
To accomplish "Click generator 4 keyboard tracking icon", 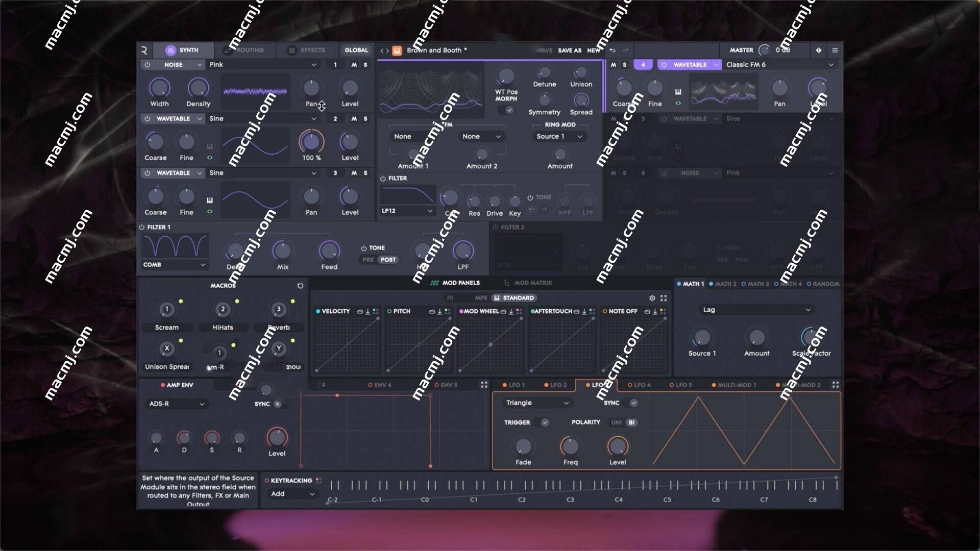I will (678, 92).
